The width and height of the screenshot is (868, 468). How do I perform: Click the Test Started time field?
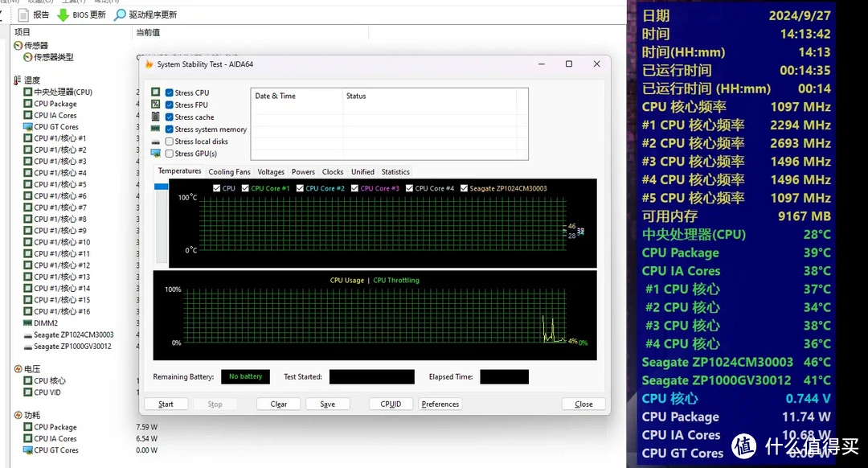pyautogui.click(x=372, y=376)
